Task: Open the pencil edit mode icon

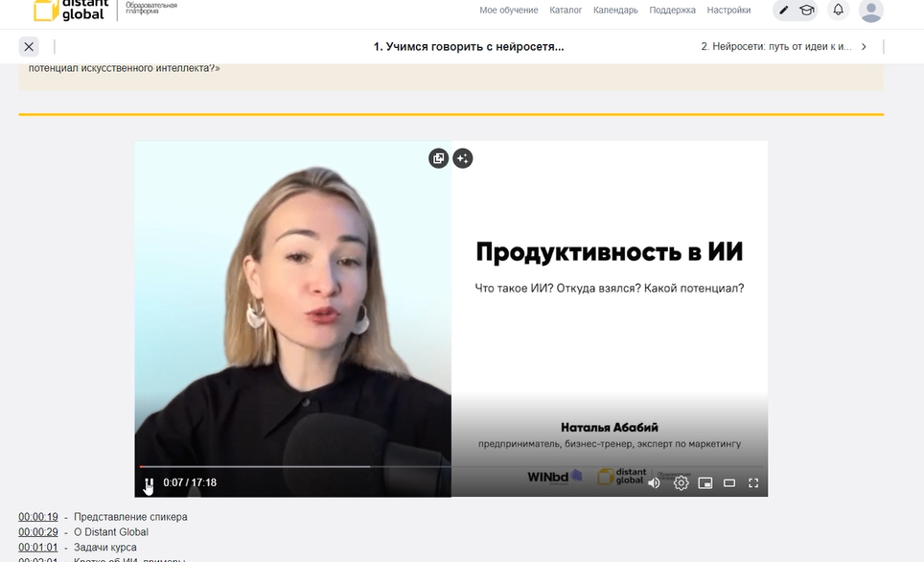Action: click(x=784, y=10)
